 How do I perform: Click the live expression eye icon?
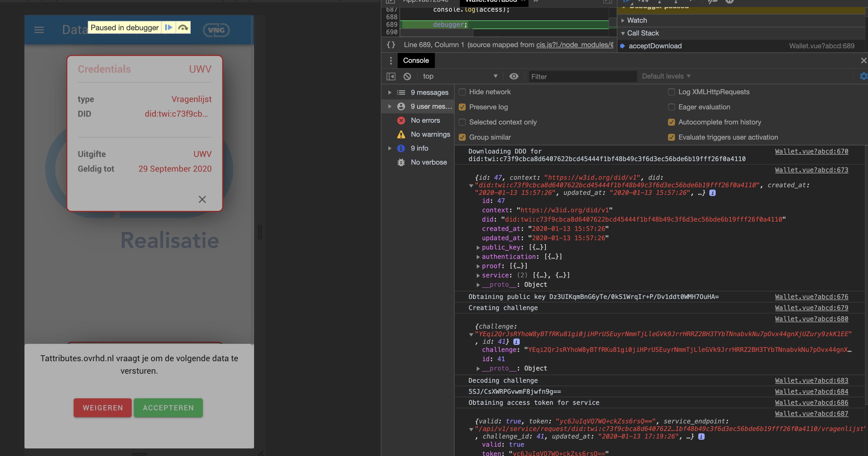tap(514, 76)
